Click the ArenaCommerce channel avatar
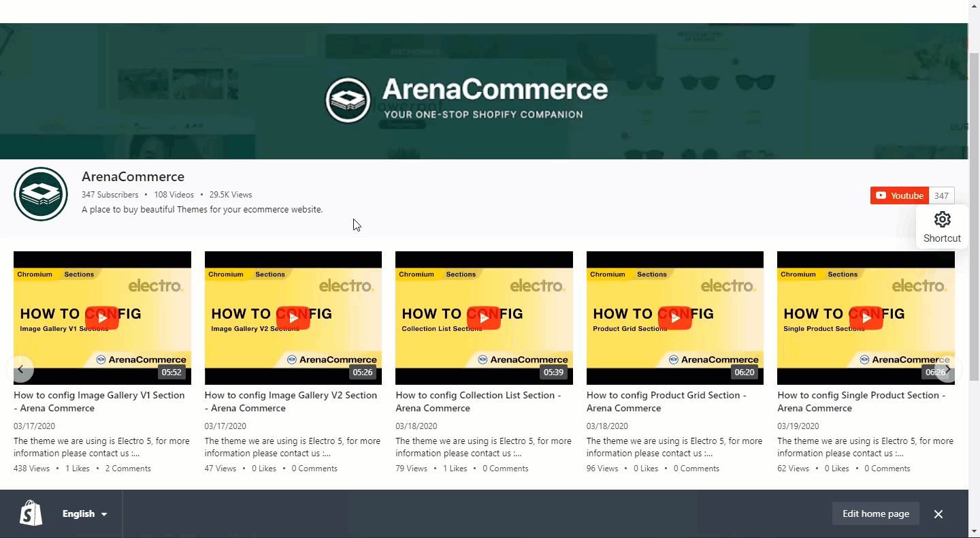The image size is (980, 538). [41, 194]
